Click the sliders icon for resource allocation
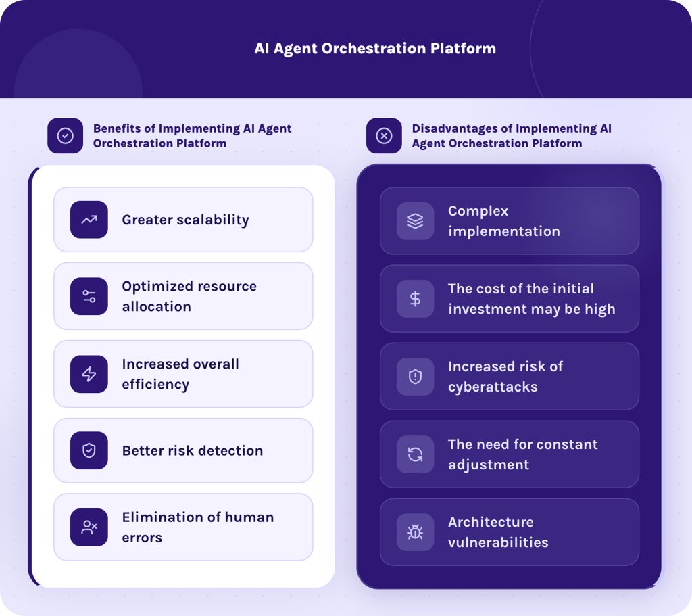This screenshot has height=616, width=692. pyautogui.click(x=89, y=296)
